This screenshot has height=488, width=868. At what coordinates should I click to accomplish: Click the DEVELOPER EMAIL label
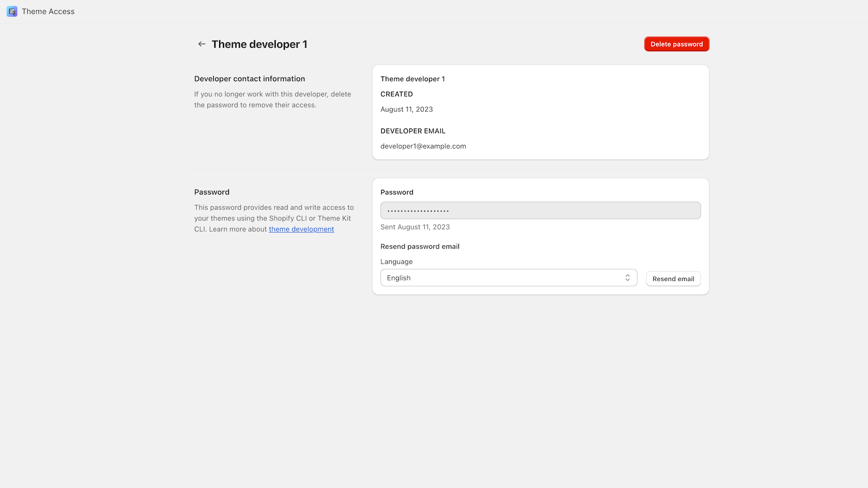pos(413,131)
